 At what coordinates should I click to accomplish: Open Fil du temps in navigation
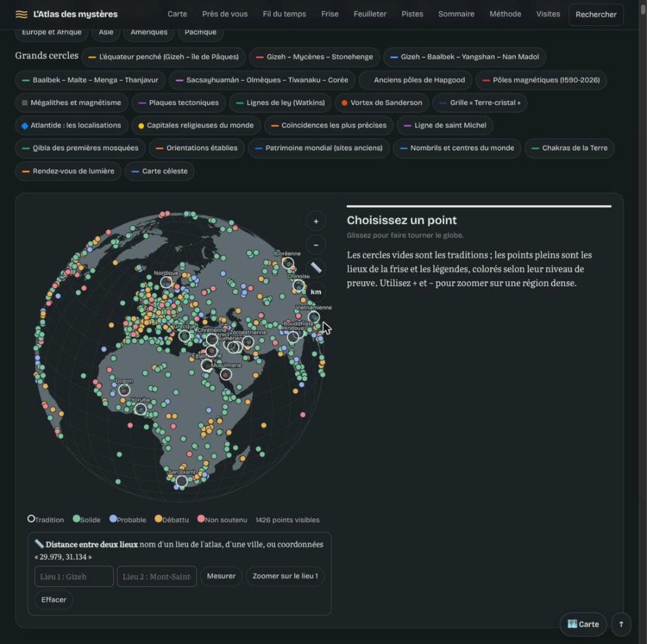click(284, 14)
